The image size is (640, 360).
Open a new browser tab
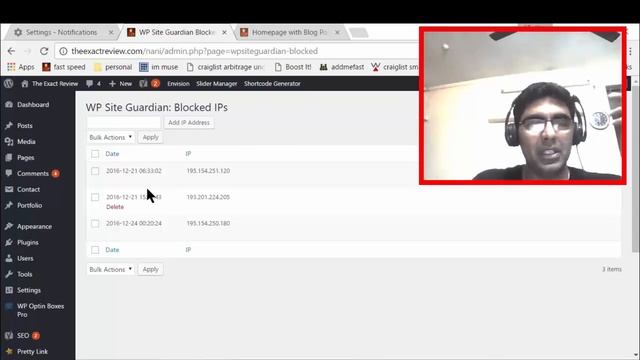[359, 33]
